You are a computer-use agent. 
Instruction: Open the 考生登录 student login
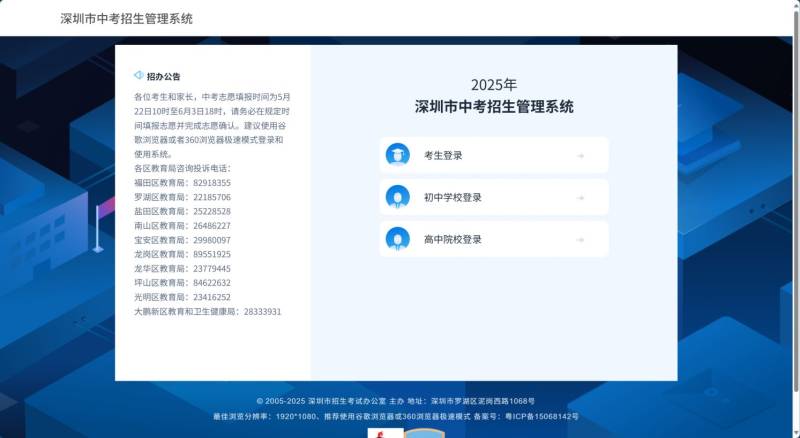[443, 156]
